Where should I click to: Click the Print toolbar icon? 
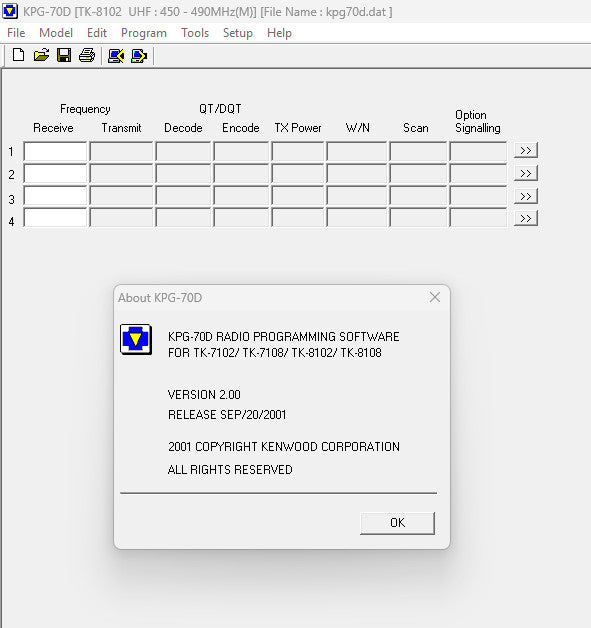pos(87,55)
